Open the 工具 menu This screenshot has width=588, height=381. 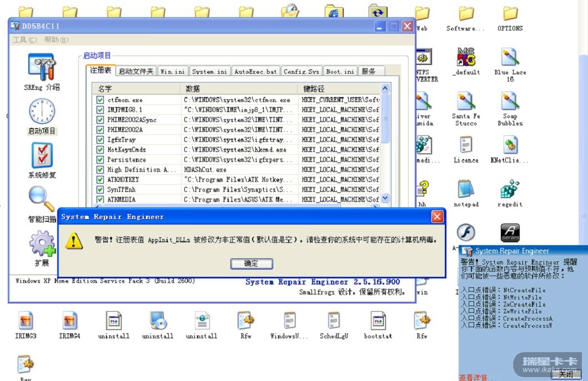(25, 40)
